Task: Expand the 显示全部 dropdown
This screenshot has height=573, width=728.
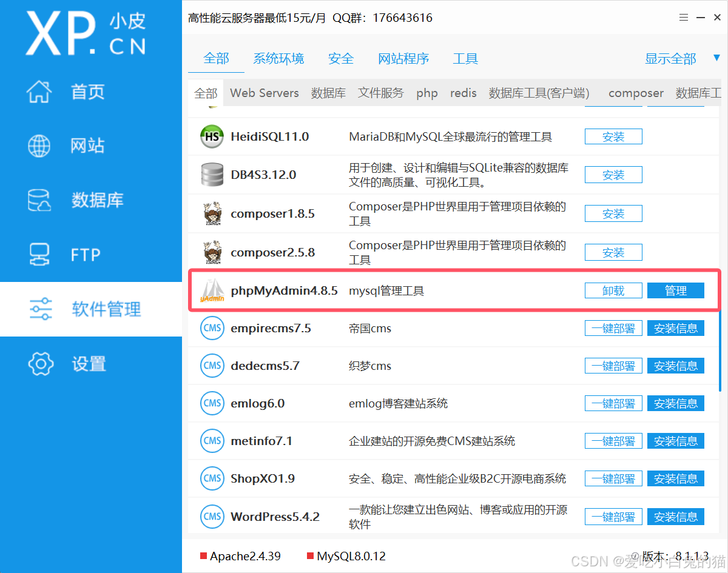Action: 682,59
